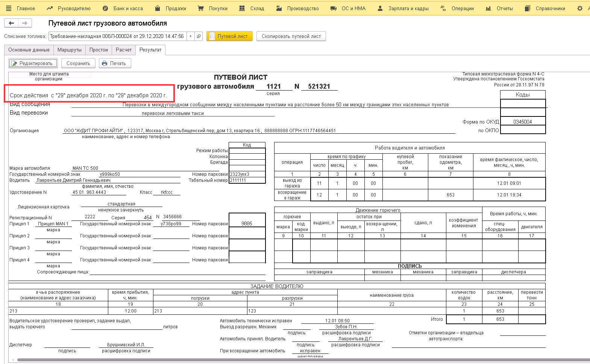Image resolution: width=590 pixels, height=364 pixels.
Task: Click the ОС и НМА truck icon
Action: pyautogui.click(x=334, y=8)
